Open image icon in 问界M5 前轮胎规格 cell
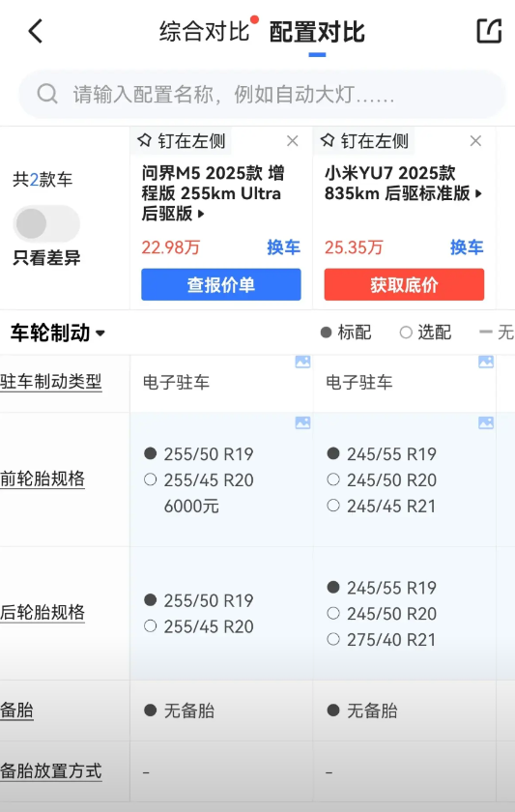 (x=302, y=422)
